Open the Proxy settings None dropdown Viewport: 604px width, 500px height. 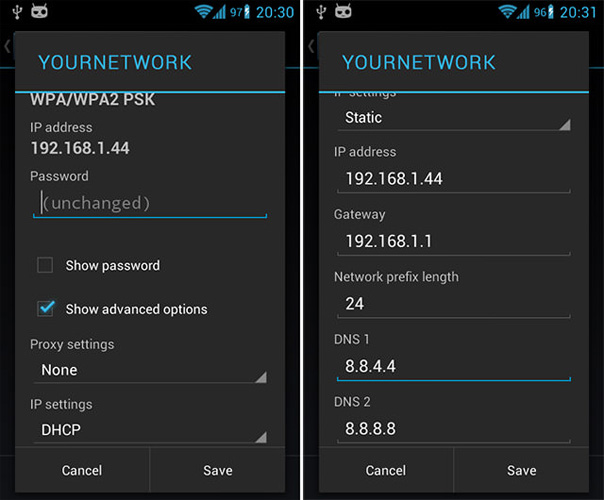click(150, 371)
